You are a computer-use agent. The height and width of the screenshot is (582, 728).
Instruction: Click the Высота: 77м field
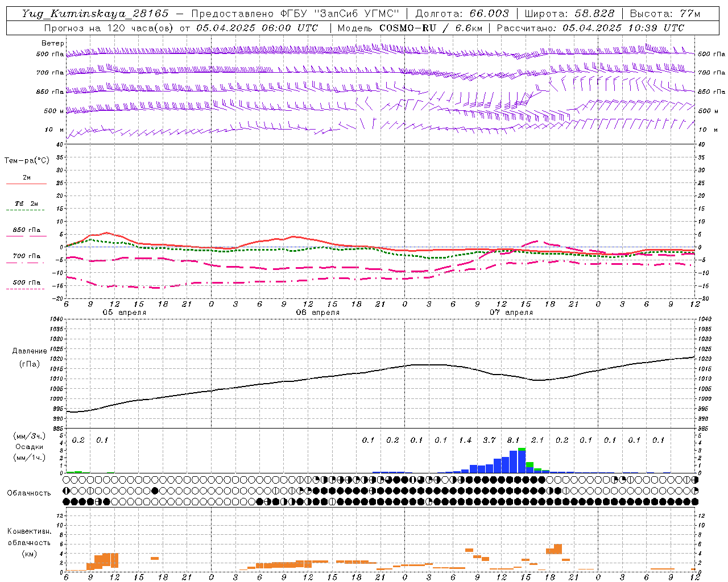(x=665, y=14)
